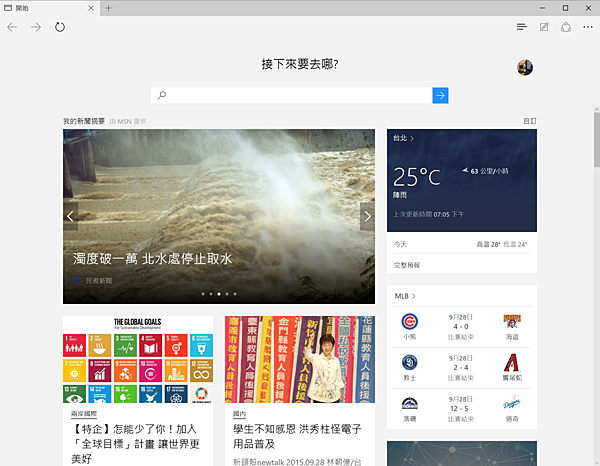The width and height of the screenshot is (600, 466).
Task: Refresh the page
Action: 60,27
